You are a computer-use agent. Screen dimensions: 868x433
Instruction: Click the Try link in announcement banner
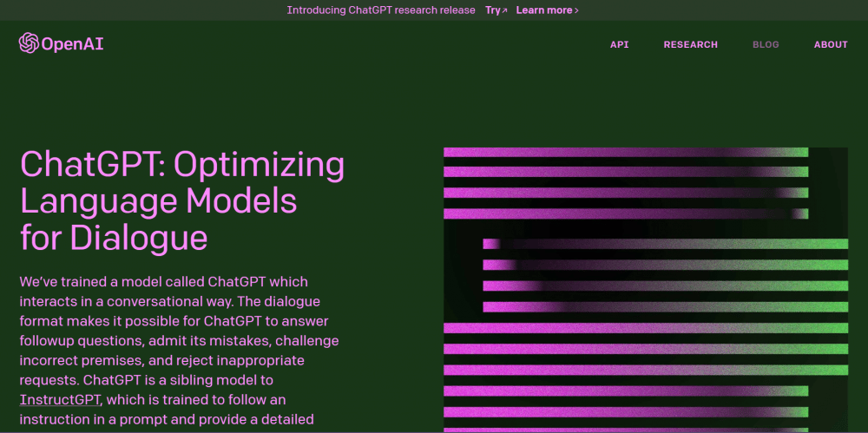[x=493, y=10]
